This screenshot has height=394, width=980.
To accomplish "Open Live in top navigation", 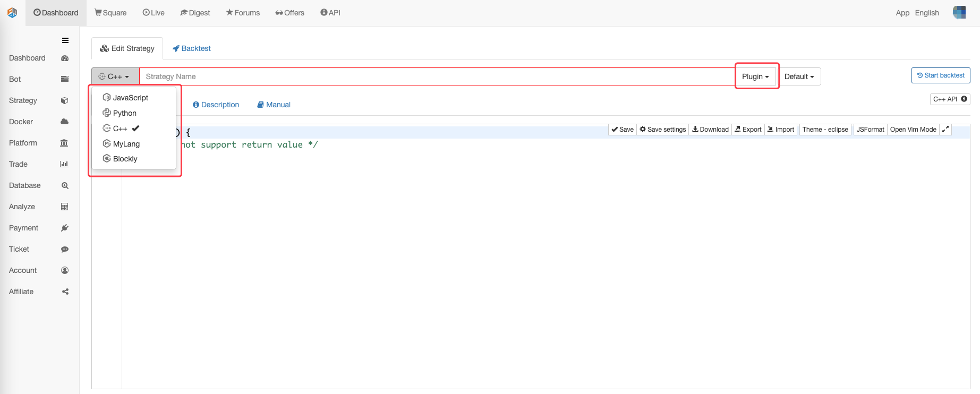I will (154, 13).
